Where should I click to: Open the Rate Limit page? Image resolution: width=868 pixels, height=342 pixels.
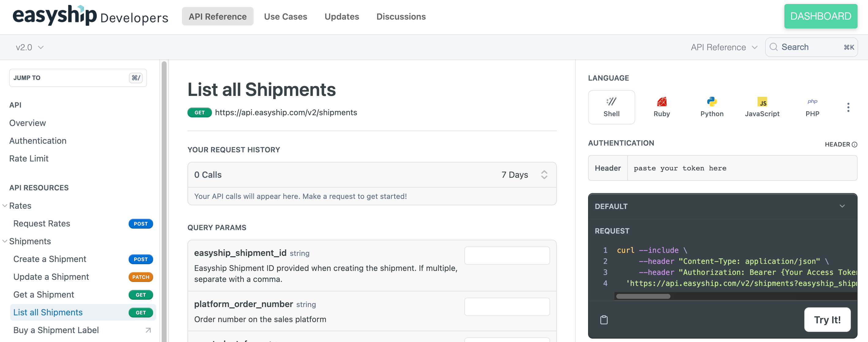point(29,158)
